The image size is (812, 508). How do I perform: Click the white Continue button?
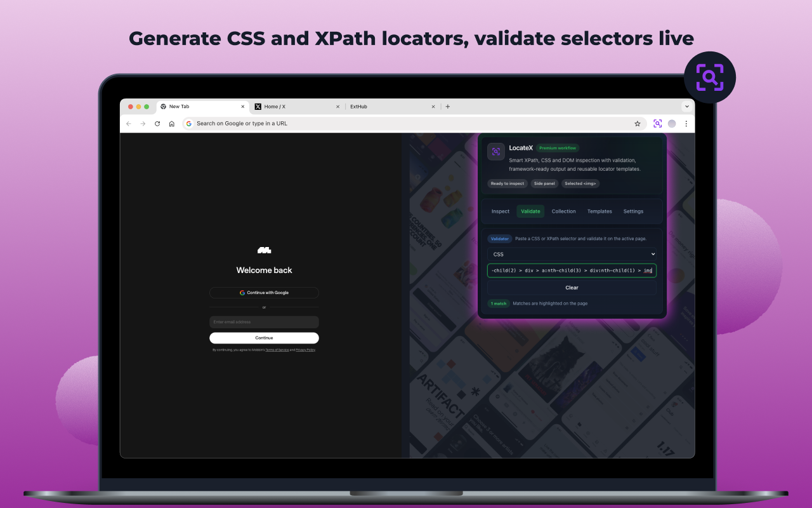click(x=264, y=338)
